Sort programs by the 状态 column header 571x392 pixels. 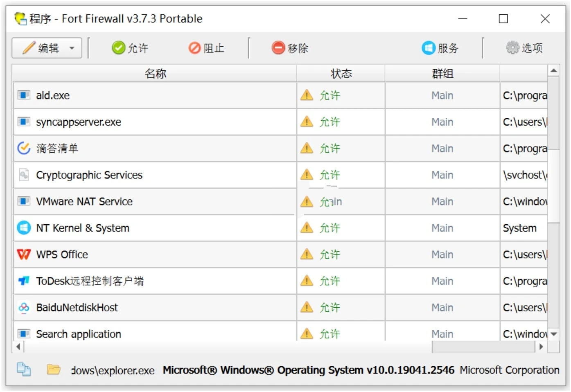tap(340, 73)
